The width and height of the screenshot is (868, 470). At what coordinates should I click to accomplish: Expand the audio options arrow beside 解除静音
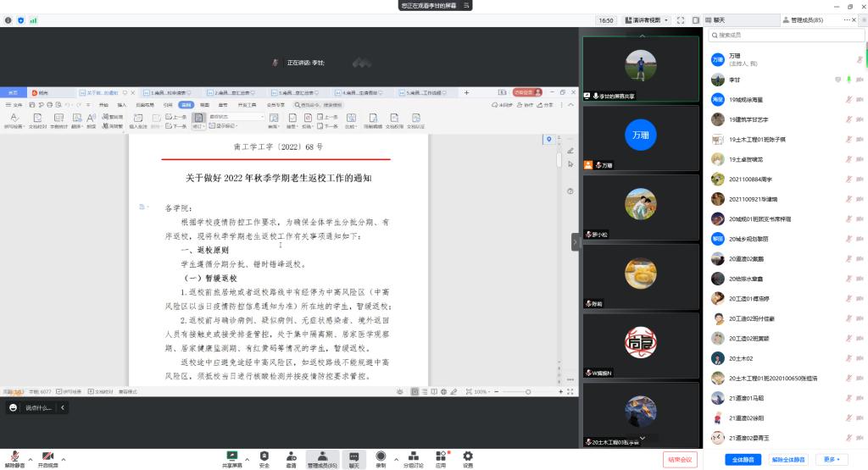[31, 457]
